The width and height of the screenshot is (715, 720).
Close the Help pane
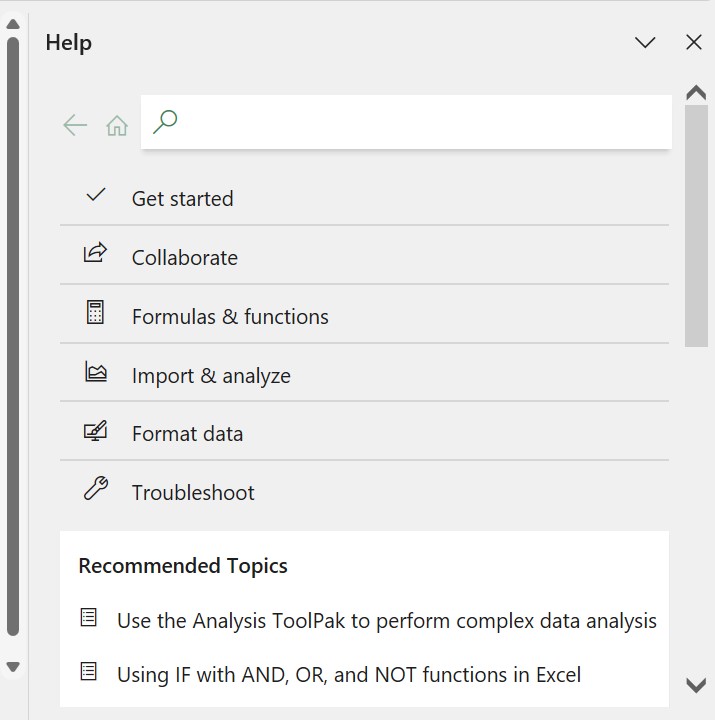[694, 42]
